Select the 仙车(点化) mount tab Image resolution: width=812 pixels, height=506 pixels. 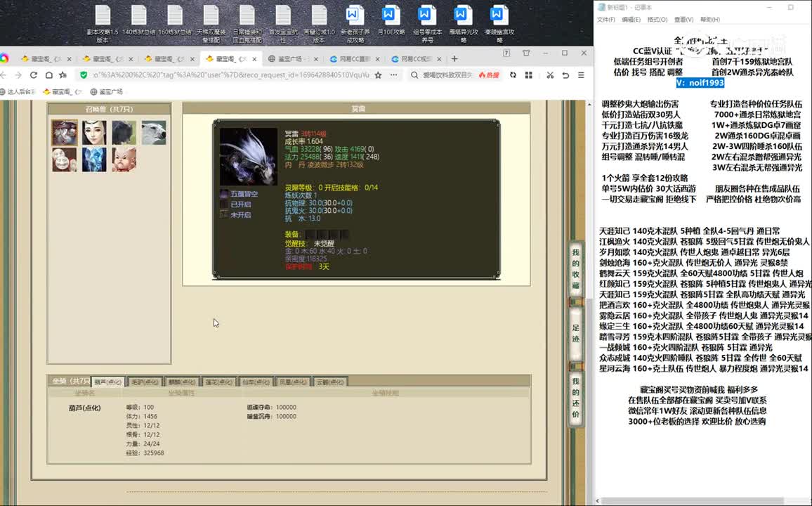[255, 382]
